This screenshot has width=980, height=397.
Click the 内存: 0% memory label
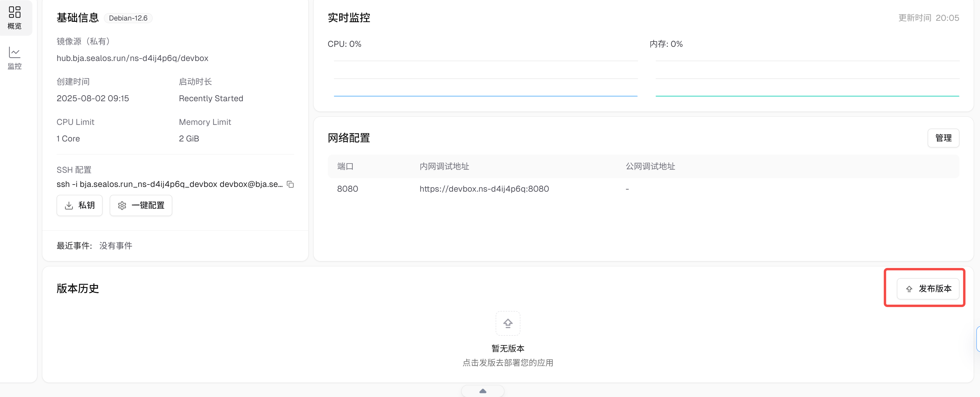[666, 44]
